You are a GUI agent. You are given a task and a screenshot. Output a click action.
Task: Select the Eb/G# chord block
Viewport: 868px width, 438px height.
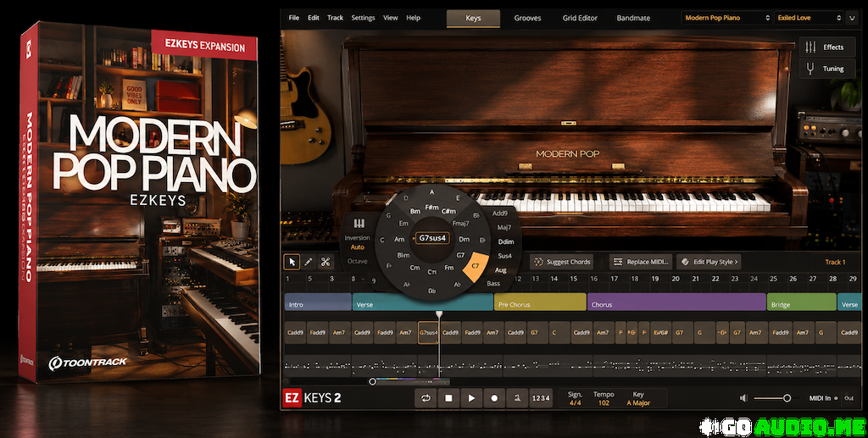[659, 332]
